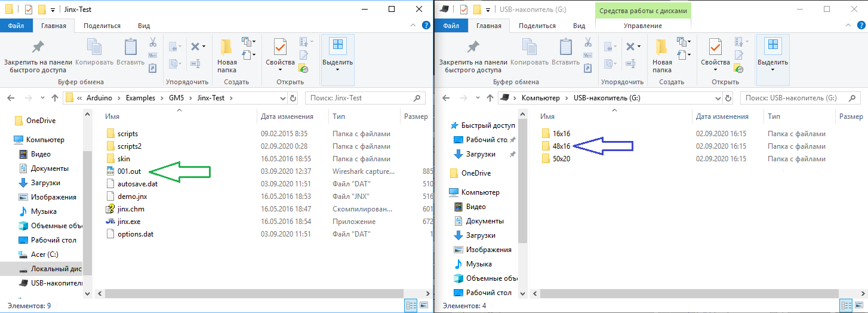Viewport: 868px width, 313px height.
Task: Refresh the Jinx-Test folder view
Action: (x=293, y=98)
